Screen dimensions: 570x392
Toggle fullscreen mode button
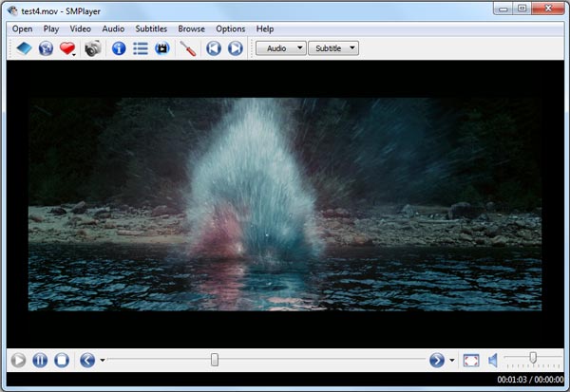(x=471, y=360)
